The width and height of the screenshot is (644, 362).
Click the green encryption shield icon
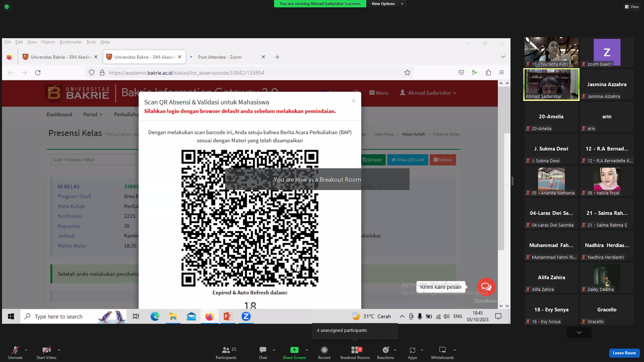click(x=7, y=7)
